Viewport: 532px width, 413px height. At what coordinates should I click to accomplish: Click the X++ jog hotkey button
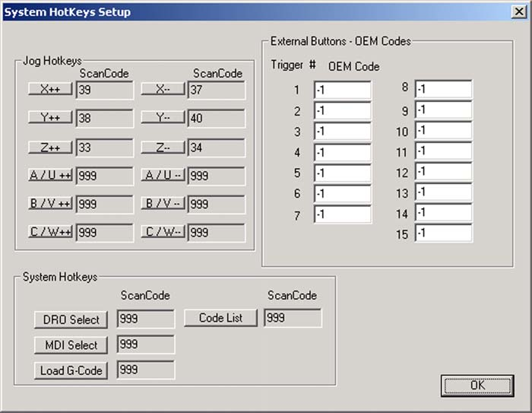pyautogui.click(x=50, y=89)
